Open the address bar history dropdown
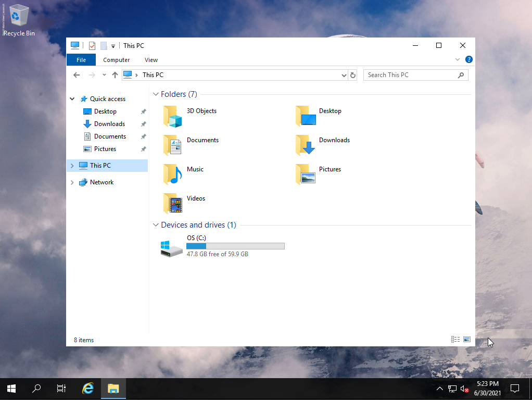Image resolution: width=532 pixels, height=400 pixels. [344, 75]
